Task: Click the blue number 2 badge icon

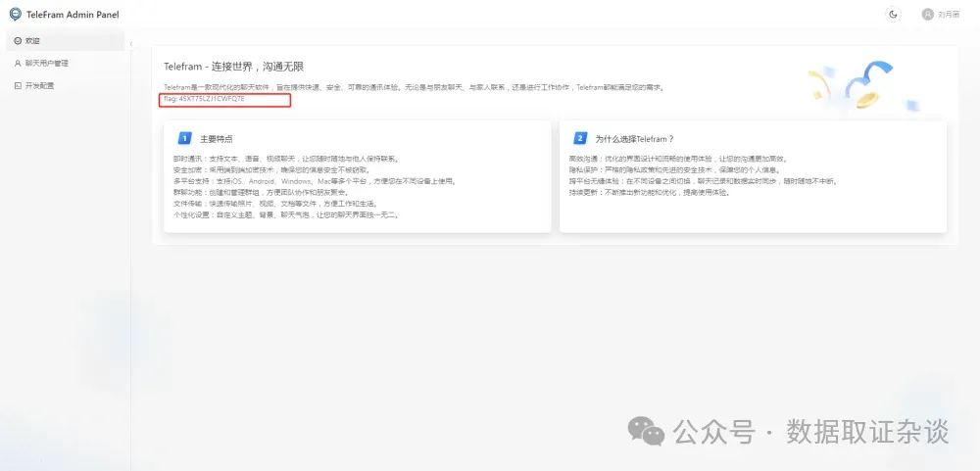Action: [x=580, y=138]
